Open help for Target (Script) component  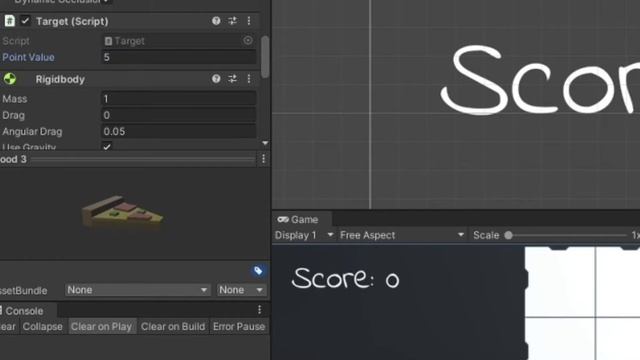point(216,21)
